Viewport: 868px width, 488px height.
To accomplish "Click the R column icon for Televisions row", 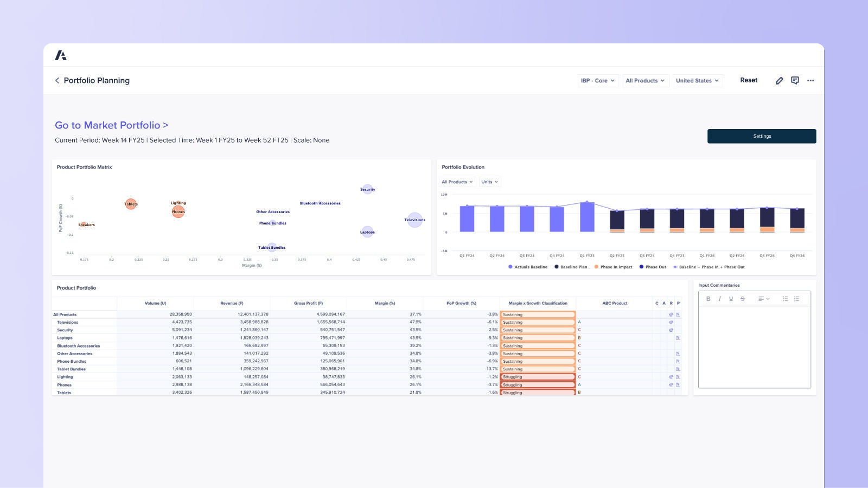I will tap(671, 322).
